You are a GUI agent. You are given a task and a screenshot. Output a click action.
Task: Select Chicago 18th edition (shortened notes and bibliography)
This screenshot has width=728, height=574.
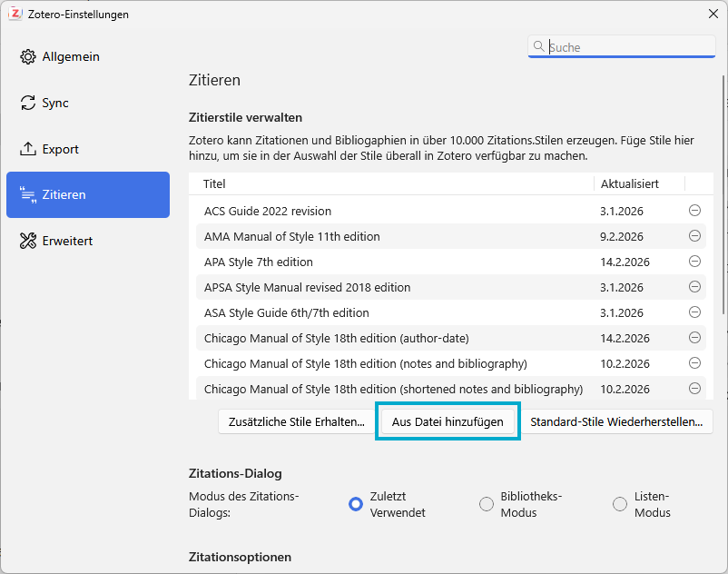tap(451, 389)
